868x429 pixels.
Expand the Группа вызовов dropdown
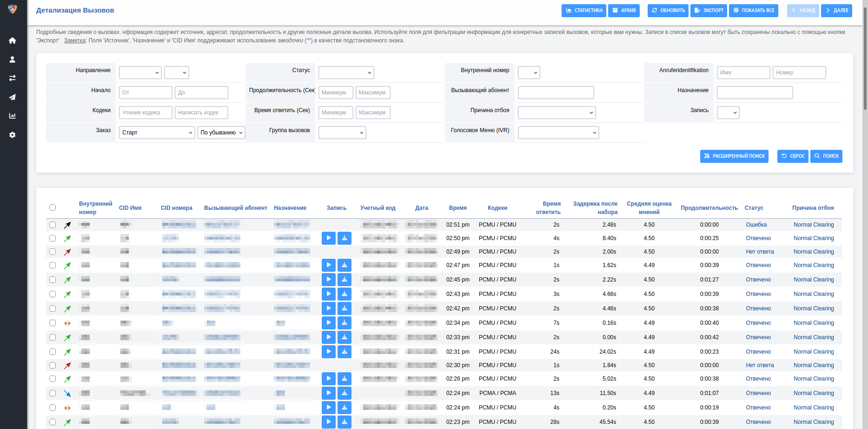[342, 133]
